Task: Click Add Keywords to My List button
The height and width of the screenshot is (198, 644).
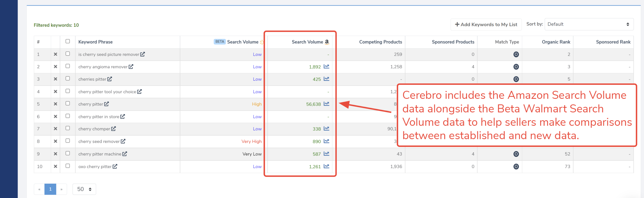Action: [x=486, y=24]
